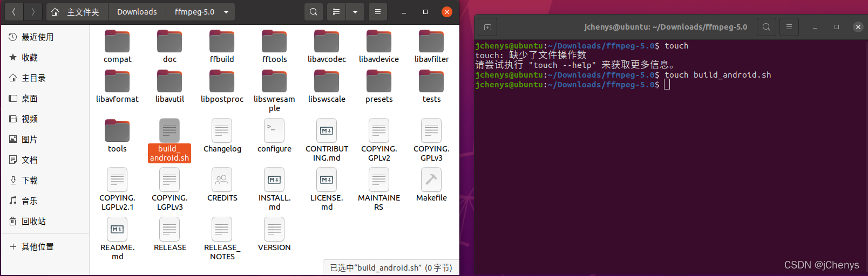Select the ffbuild folder icon
The image size is (868, 276).
click(x=222, y=41)
